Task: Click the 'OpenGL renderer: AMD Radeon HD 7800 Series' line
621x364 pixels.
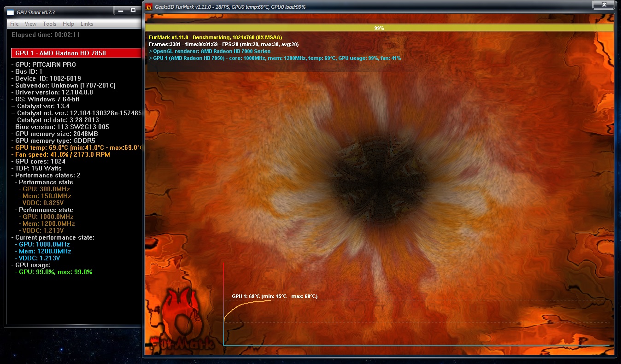Action: [210, 51]
